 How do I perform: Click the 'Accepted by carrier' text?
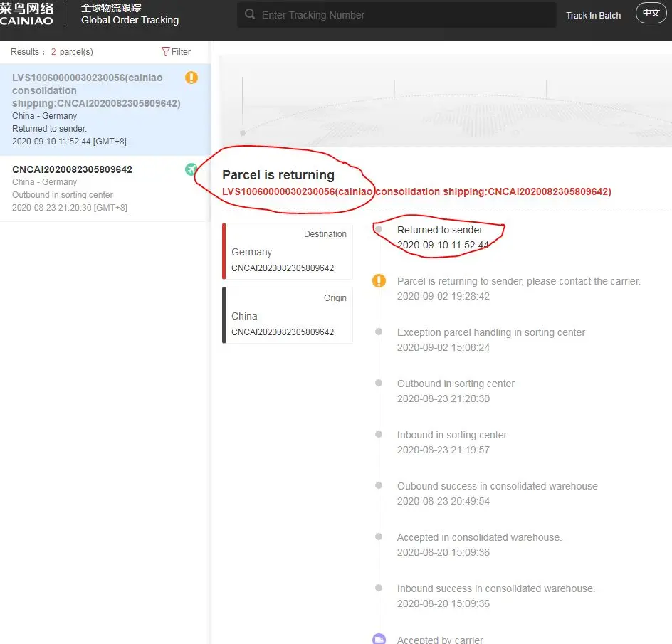pos(440,639)
